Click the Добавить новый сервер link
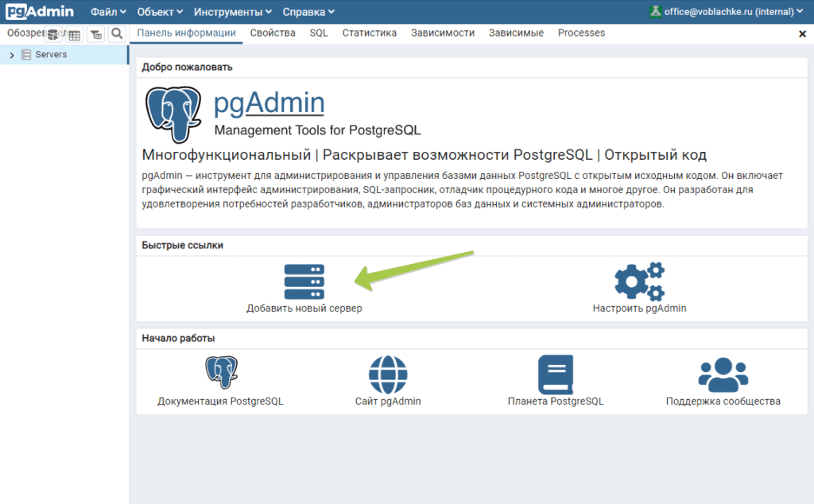 pos(304,308)
